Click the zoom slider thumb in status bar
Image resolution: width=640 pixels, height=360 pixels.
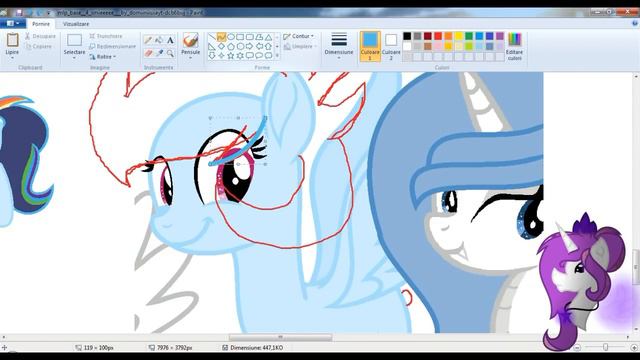click(x=605, y=347)
